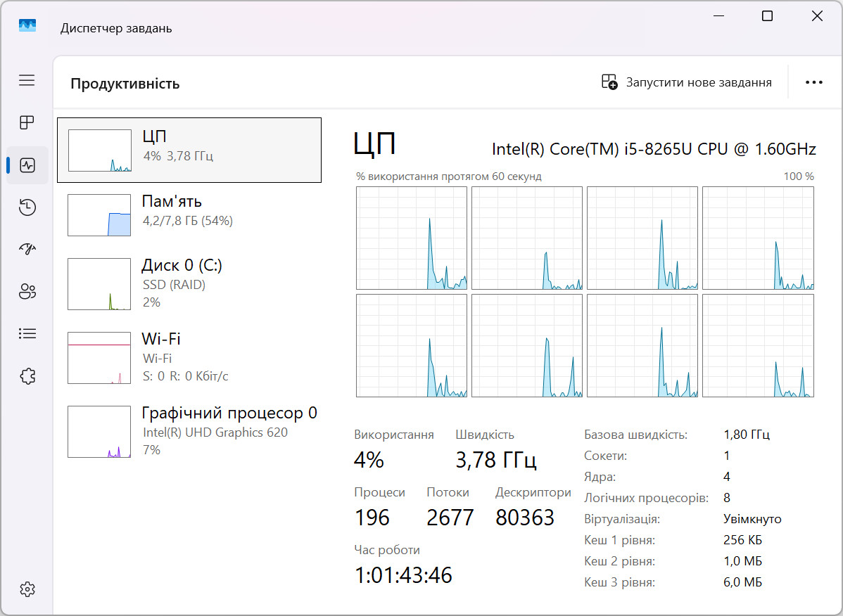The image size is (843, 616).
Task: Maximize the Task Manager window
Action: pyautogui.click(x=767, y=16)
